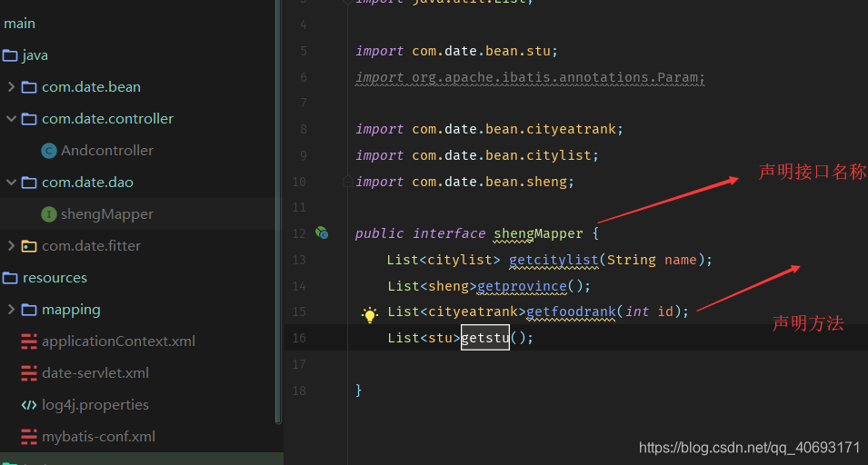Click line number 16 in the gutter
The image size is (868, 465).
pyautogui.click(x=299, y=338)
